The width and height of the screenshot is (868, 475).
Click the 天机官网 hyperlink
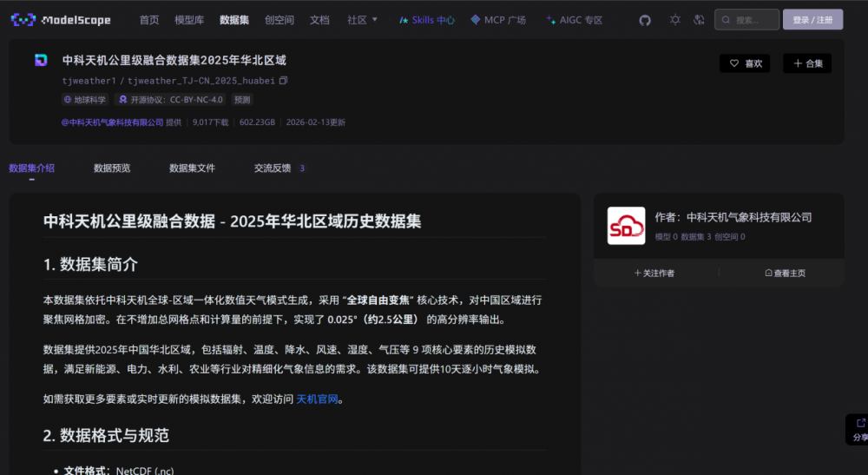(x=319, y=399)
